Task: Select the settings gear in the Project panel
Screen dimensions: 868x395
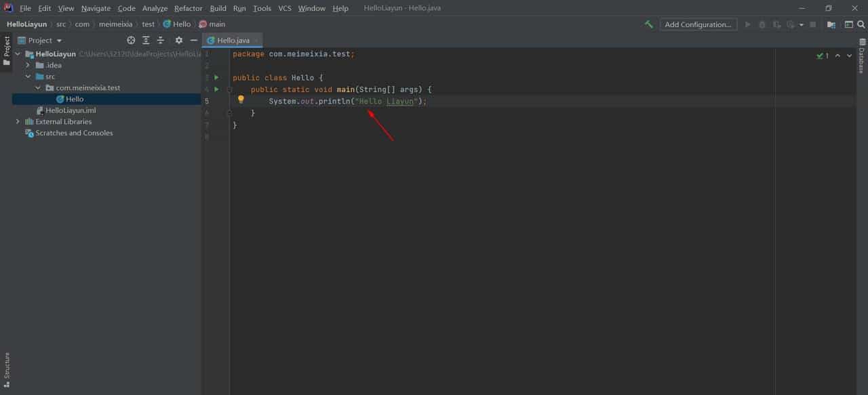Action: pos(178,40)
